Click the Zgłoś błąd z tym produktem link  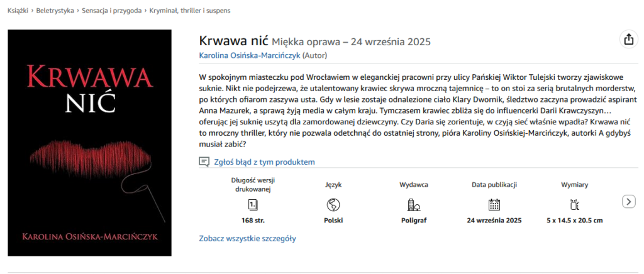263,162
